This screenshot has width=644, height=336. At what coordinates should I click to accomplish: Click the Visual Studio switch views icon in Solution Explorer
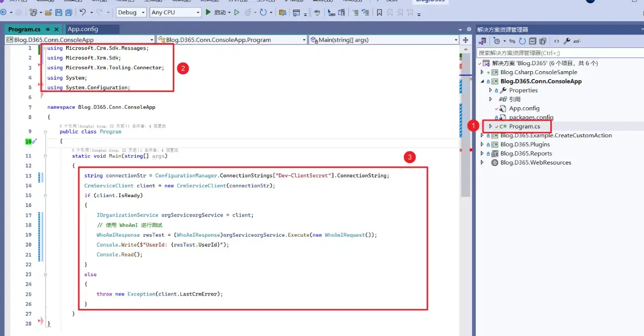[483, 41]
